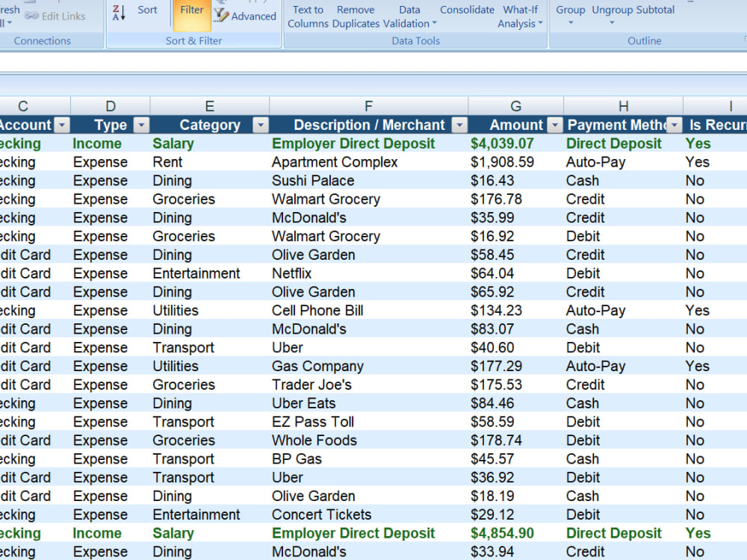Select cell with amount $29.12
This screenshot has width=747, height=560.
(516, 514)
